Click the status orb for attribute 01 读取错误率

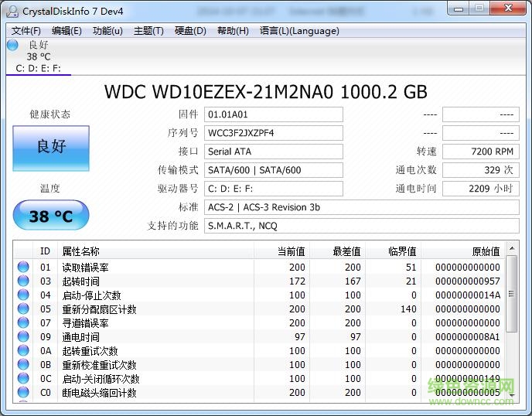(x=23, y=268)
